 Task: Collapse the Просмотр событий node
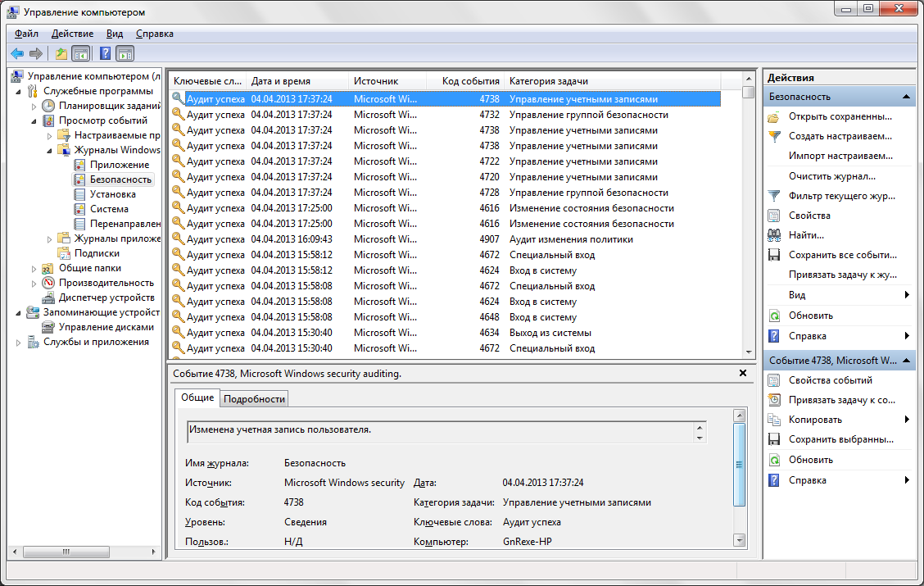pos(34,120)
